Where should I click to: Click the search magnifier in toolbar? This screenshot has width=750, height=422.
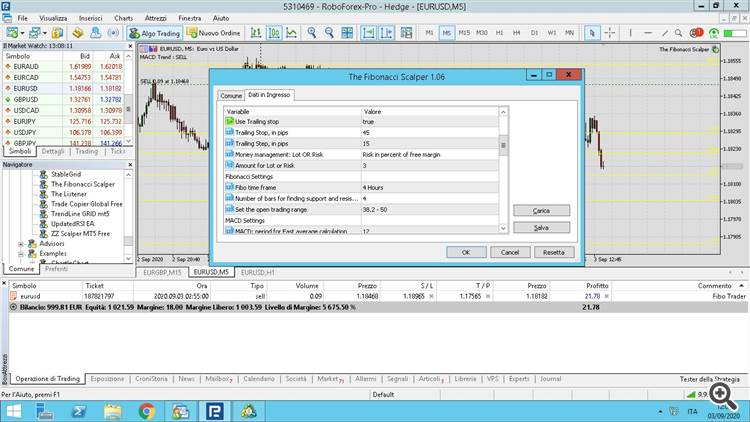click(678, 33)
